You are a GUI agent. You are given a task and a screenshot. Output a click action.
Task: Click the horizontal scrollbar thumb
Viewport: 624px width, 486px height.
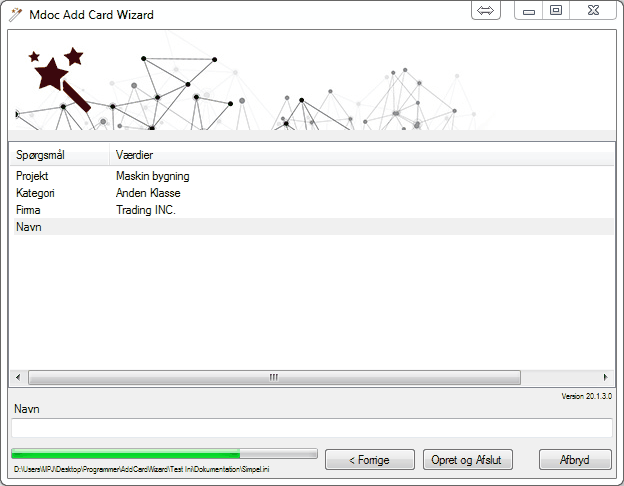click(x=273, y=377)
